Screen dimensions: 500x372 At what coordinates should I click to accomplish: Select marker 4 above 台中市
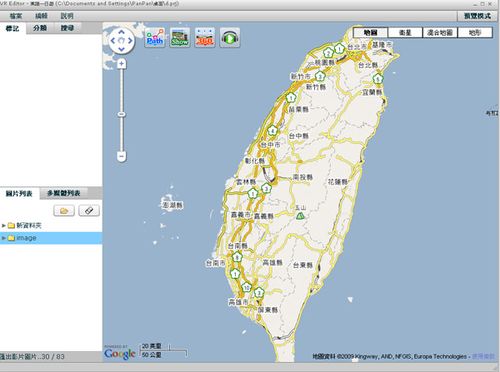point(273,131)
